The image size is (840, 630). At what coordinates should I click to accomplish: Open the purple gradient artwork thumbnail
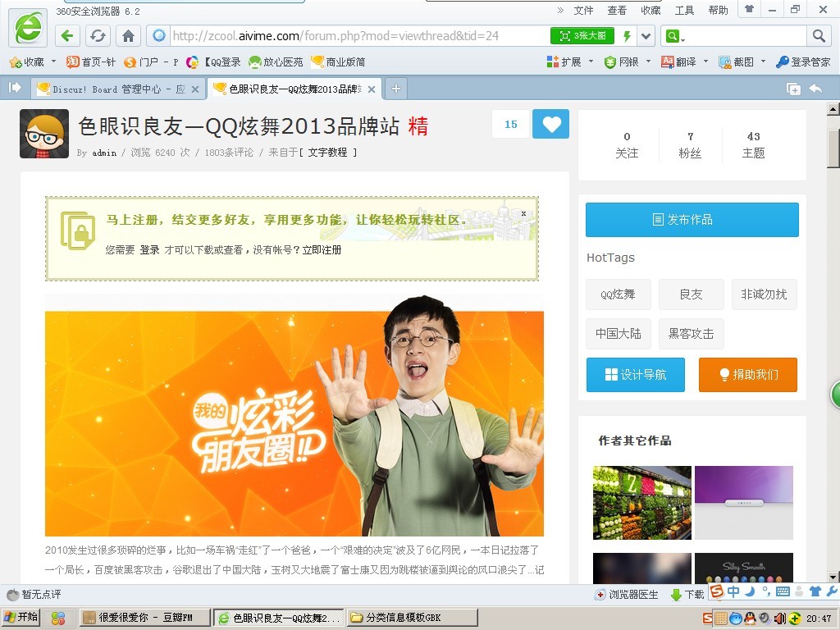tap(743, 503)
